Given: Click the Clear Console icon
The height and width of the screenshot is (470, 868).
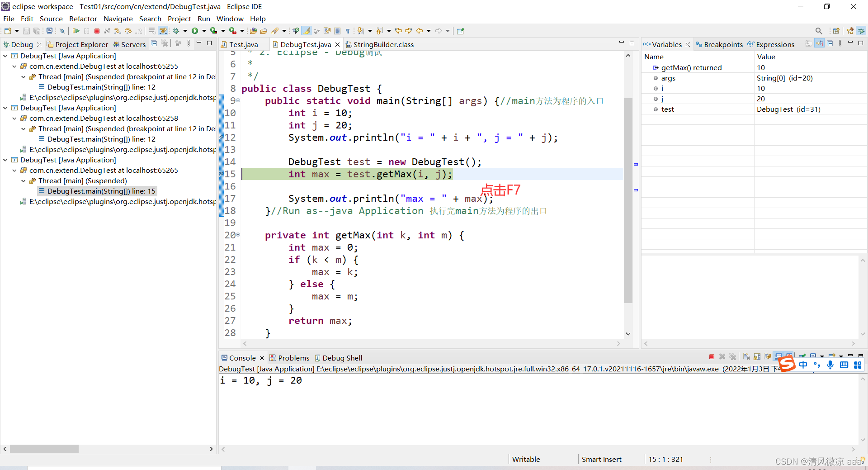Looking at the screenshot, I should [746, 356].
